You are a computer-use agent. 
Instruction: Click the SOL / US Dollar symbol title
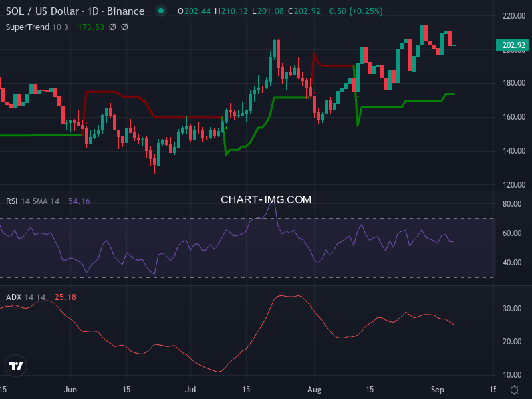coord(75,11)
